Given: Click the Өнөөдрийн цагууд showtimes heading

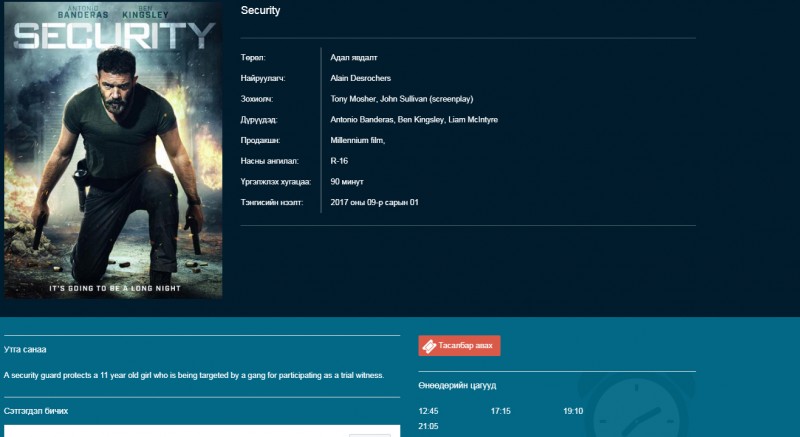Looking at the screenshot, I should pos(457,385).
